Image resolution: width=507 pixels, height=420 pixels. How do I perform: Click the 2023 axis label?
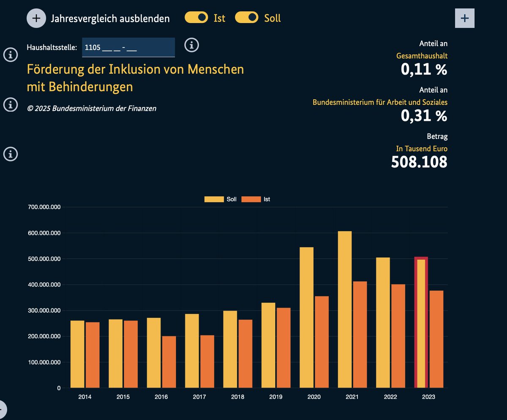428,397
